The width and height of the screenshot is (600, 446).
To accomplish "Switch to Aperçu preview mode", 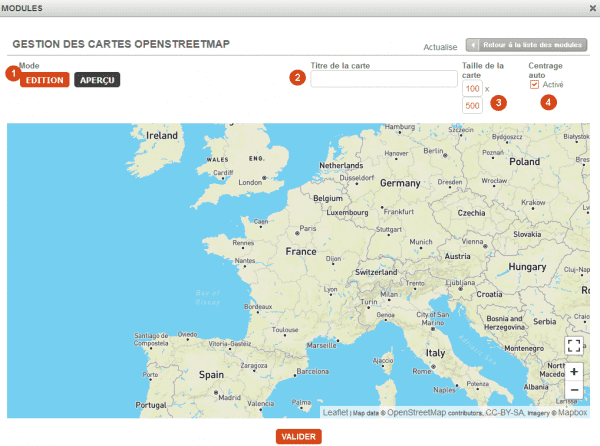I will [x=97, y=79].
